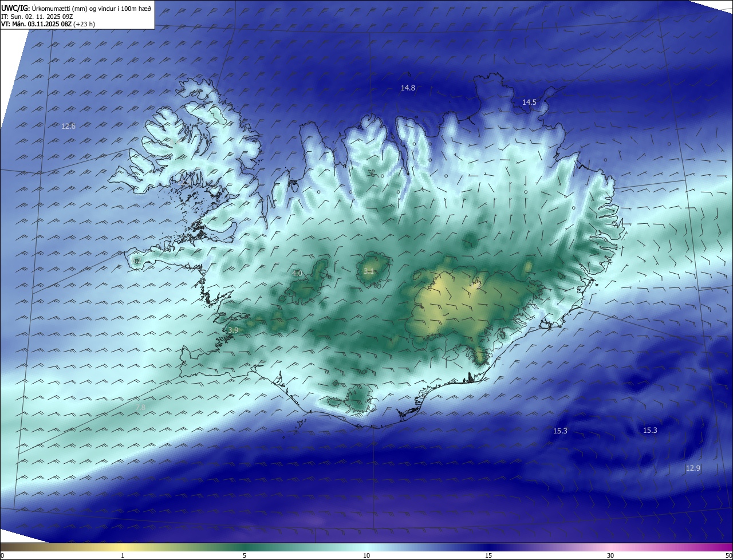
Task: Click the '1' tick on the color scale
Action: click(123, 555)
